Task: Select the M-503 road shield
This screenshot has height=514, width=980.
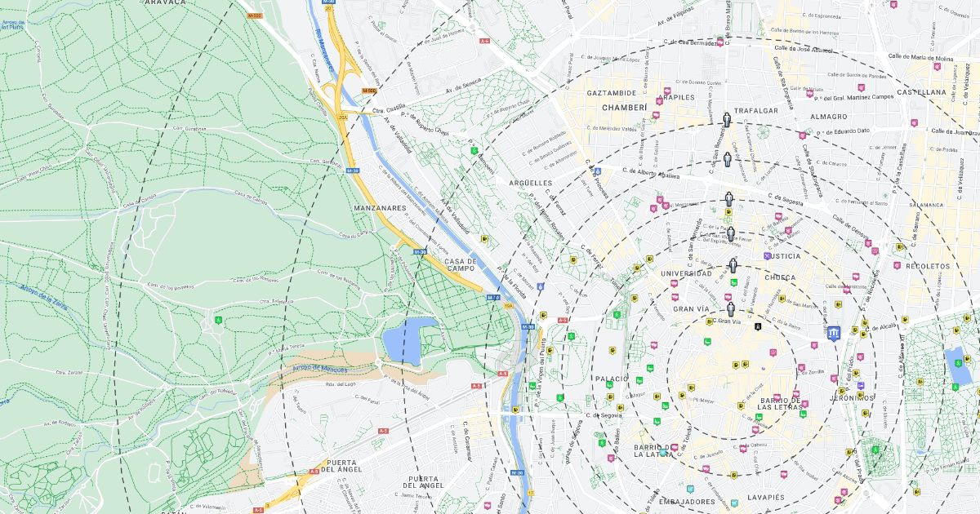Action: coord(255,16)
